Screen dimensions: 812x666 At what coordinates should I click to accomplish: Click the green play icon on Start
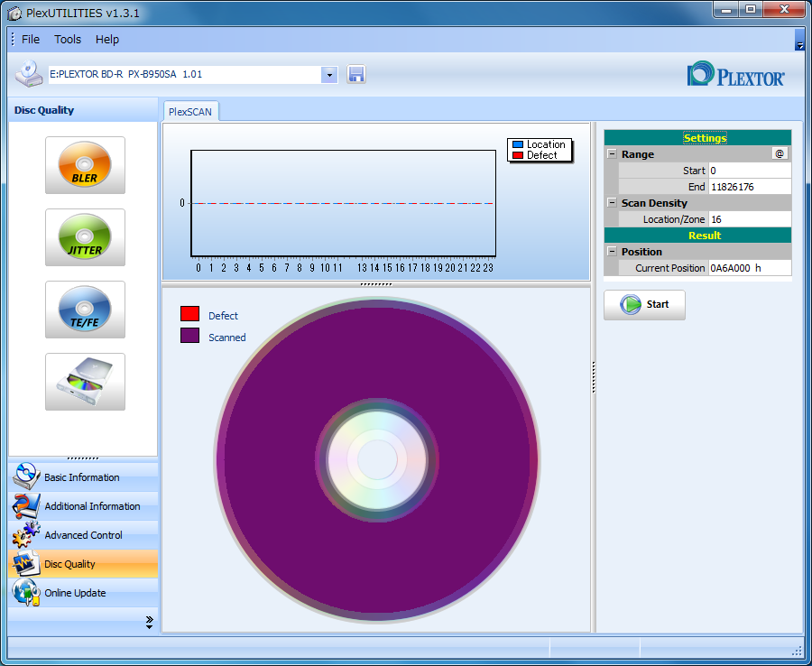pos(631,304)
